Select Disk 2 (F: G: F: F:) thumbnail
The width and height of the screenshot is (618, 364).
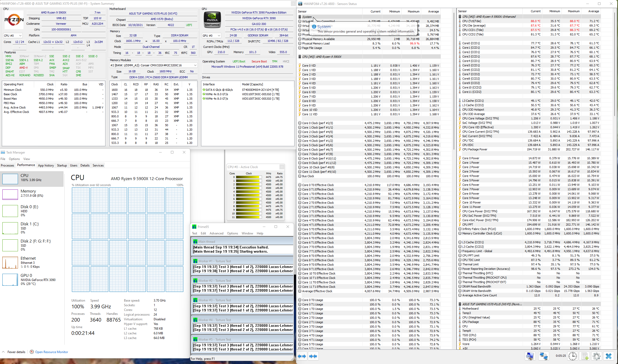pyautogui.click(x=10, y=245)
